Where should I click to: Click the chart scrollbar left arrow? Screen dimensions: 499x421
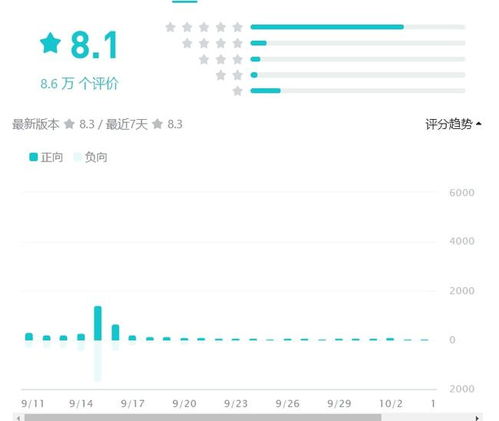[x=18, y=417]
